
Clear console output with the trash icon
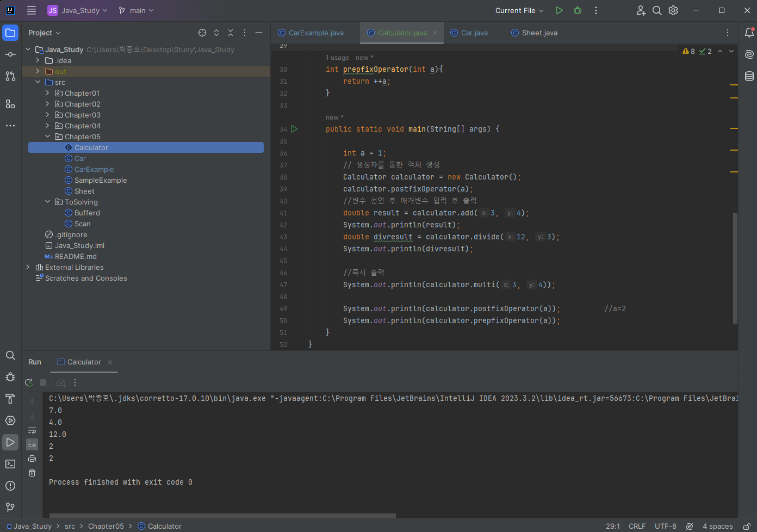32,473
